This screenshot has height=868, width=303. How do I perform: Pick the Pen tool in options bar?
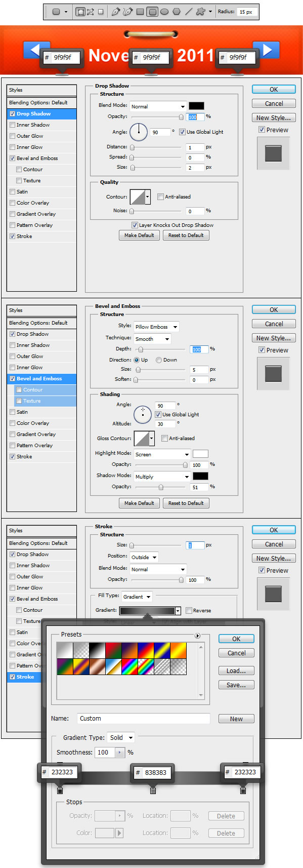[116, 12]
